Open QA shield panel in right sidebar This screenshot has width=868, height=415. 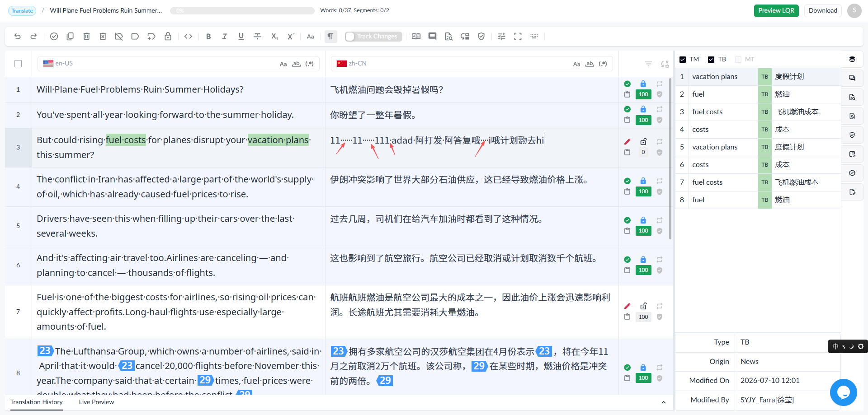click(x=852, y=135)
